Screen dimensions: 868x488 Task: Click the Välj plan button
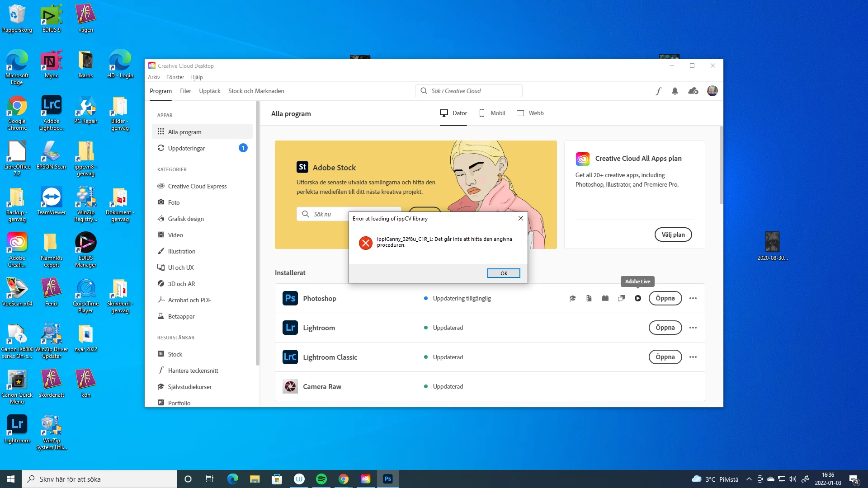(673, 235)
